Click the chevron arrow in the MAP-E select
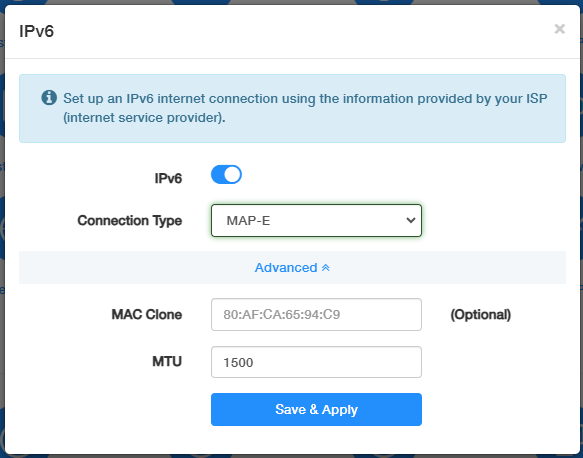Screen dimensions: 583x458 click(410, 220)
